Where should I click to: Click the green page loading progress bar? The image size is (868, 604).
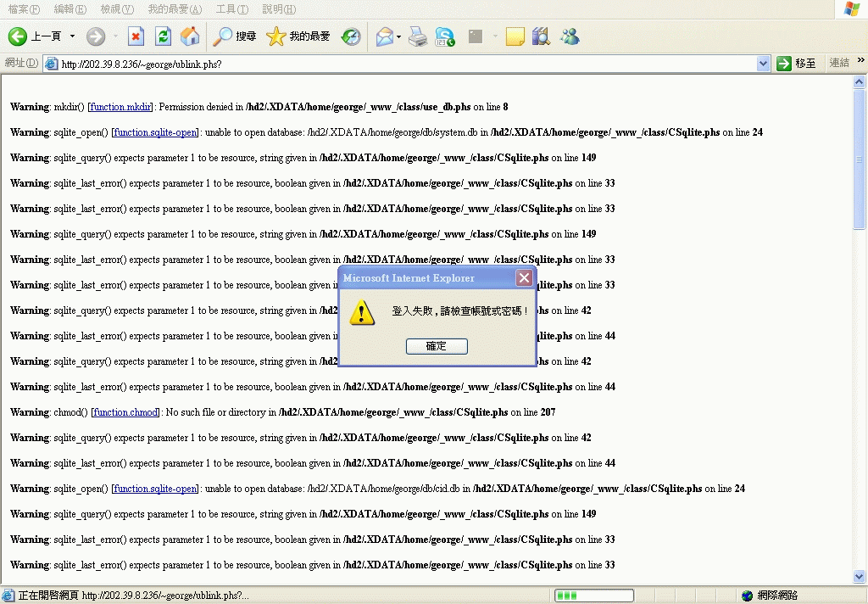[x=594, y=596]
